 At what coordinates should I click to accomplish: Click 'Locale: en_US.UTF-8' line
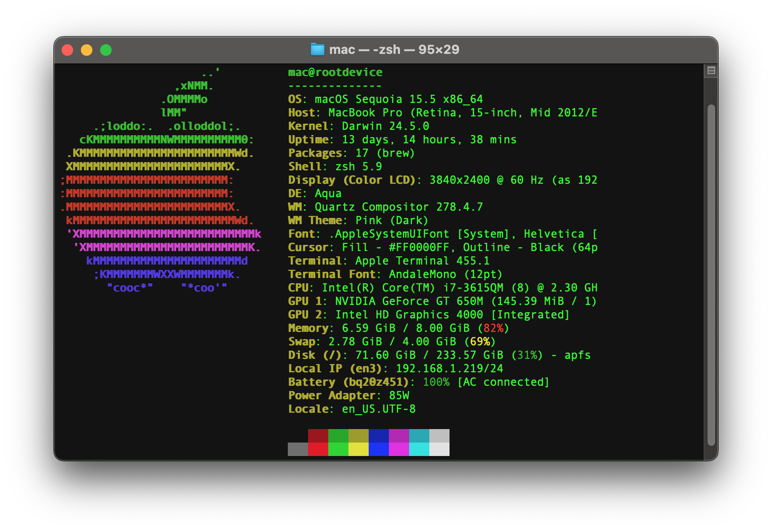(x=352, y=409)
